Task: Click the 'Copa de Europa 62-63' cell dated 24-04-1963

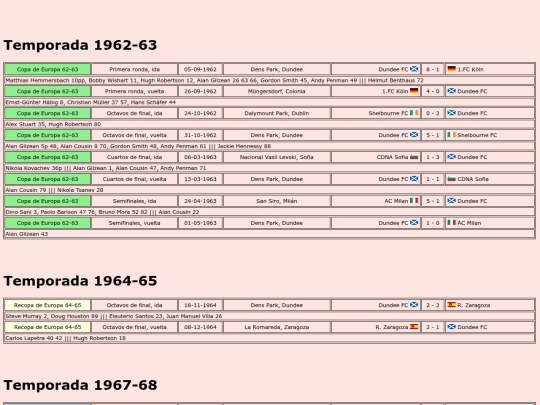Action: [x=48, y=201]
